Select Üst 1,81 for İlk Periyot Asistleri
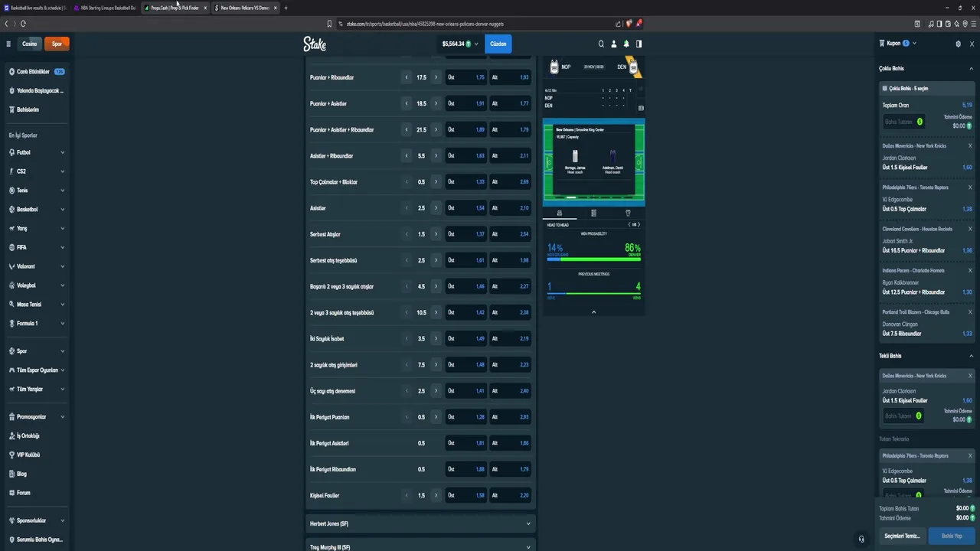 (466, 443)
